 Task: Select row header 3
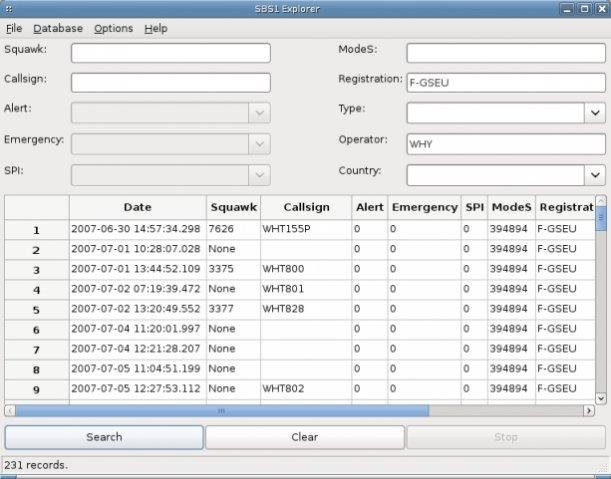[37, 270]
